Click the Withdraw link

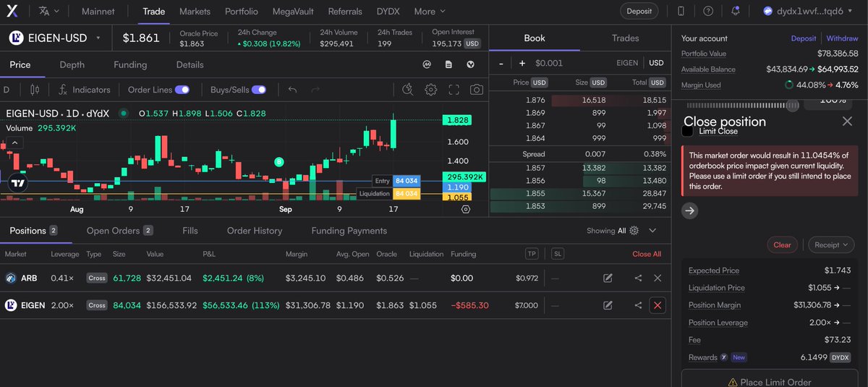coord(843,38)
